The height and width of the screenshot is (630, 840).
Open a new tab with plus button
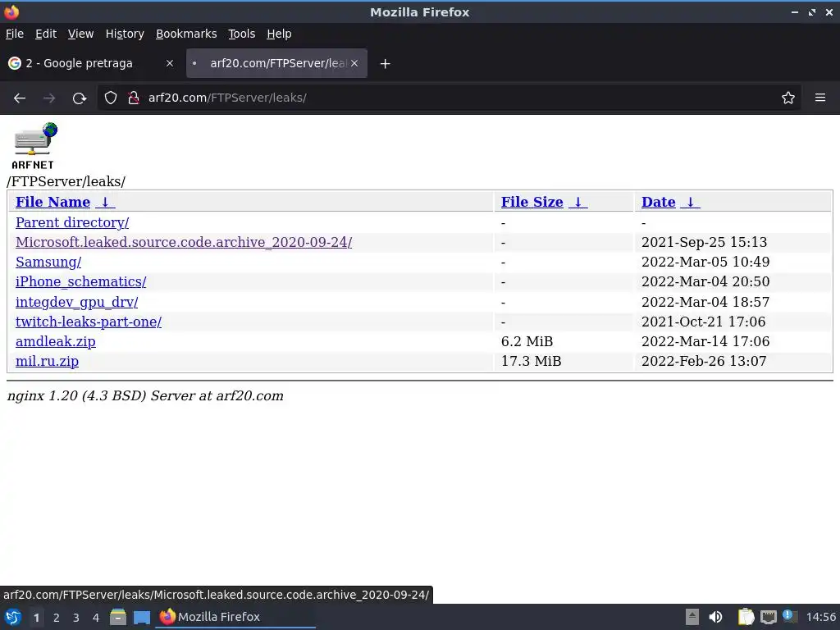(x=385, y=64)
